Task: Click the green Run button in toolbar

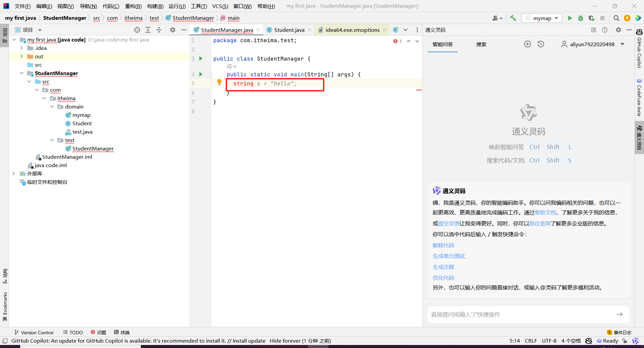Action: 570,18
